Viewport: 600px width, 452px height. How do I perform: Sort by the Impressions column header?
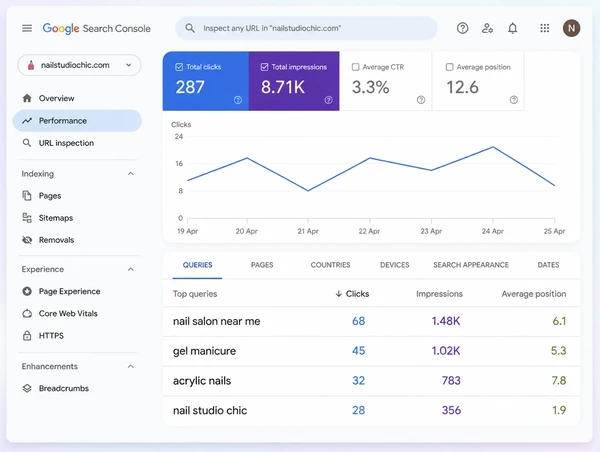click(439, 294)
